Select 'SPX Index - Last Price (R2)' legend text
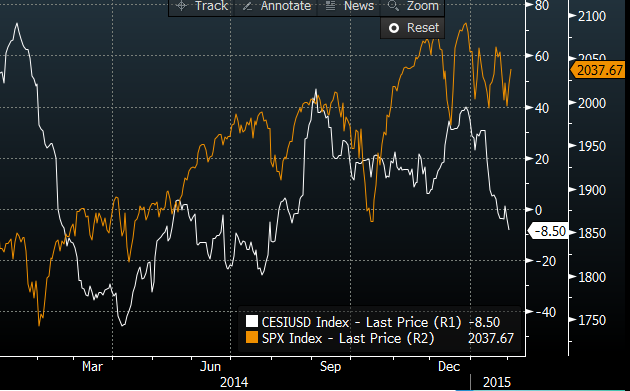Screen dimensions: 630x391 tap(348, 338)
